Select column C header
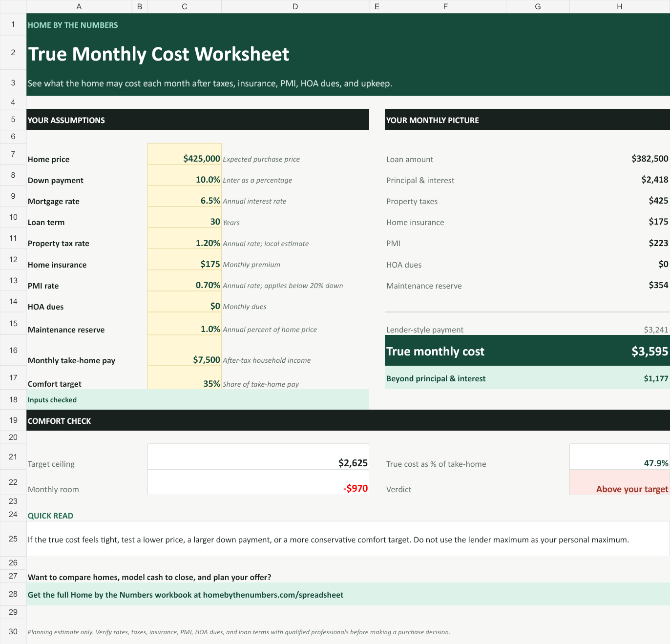670x644 pixels. (185, 6)
